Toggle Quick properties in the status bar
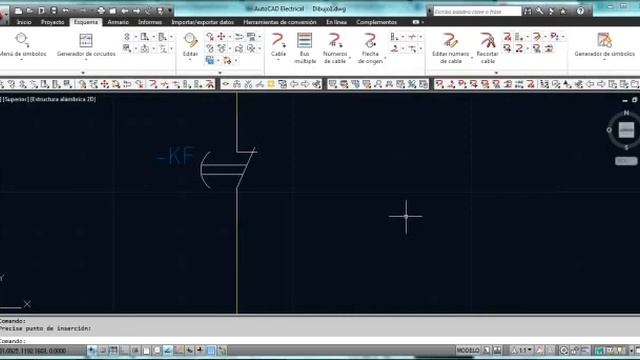The image size is (640, 360). (222, 350)
